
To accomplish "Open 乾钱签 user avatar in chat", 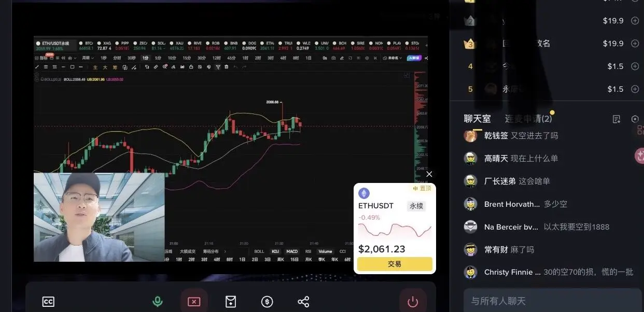I will (470, 136).
